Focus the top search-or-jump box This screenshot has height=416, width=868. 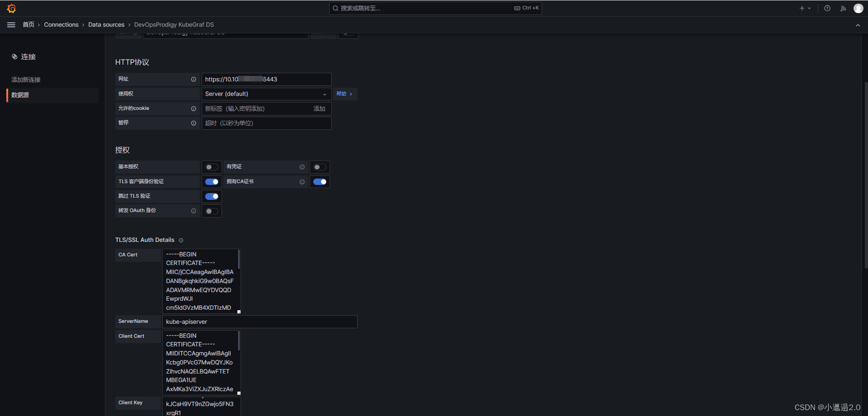(x=435, y=8)
